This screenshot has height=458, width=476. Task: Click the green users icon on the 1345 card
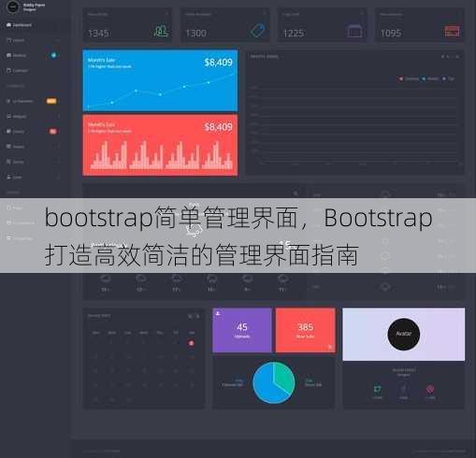(x=161, y=31)
